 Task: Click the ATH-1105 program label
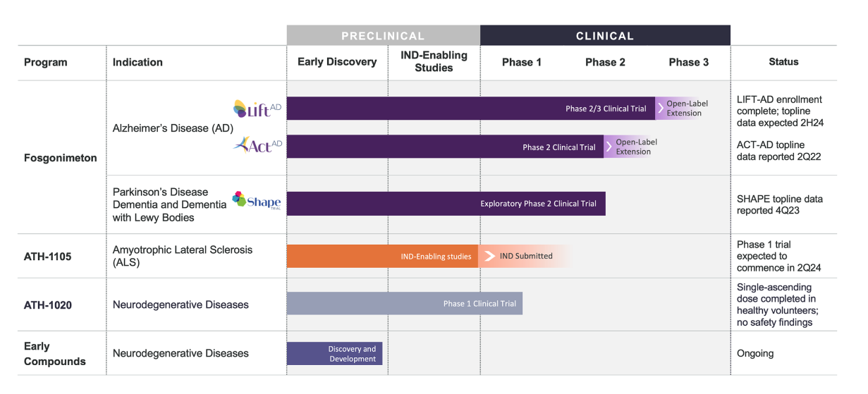click(48, 256)
